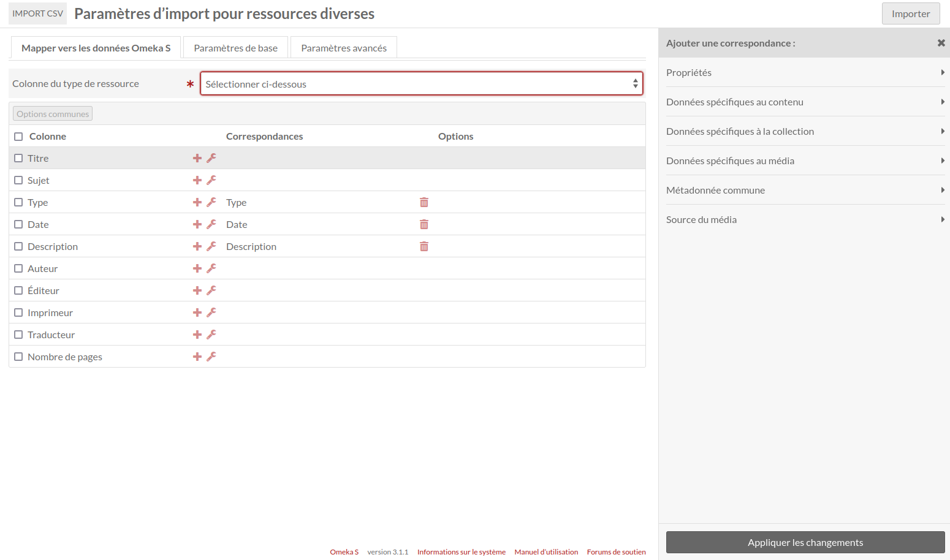
Task: Add a mapping for Nombre de pages column
Action: (197, 357)
